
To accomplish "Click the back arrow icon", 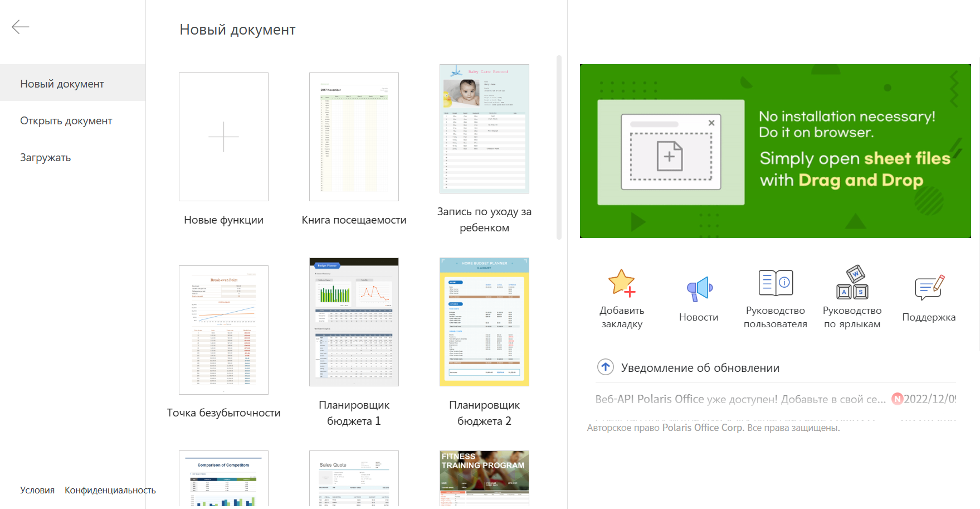I will tap(21, 27).
